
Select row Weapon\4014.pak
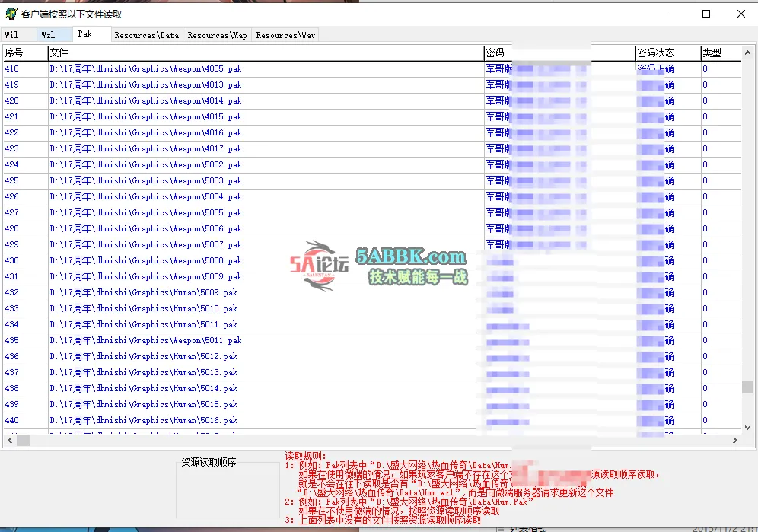click(x=372, y=100)
